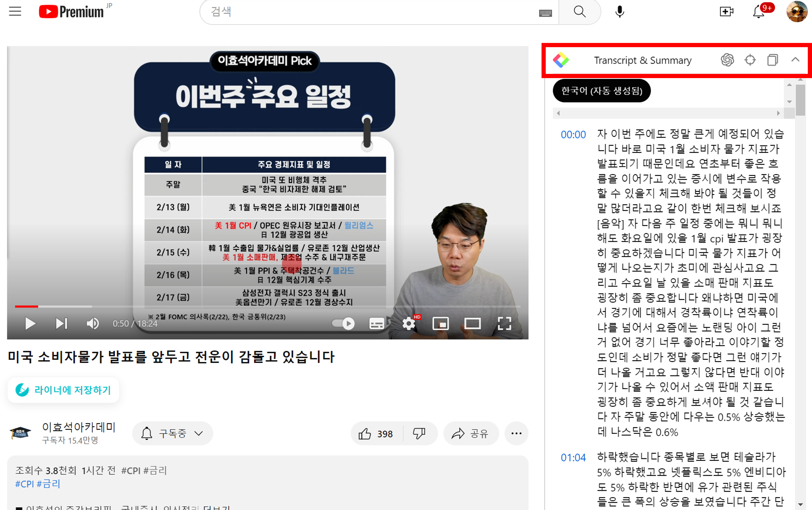The image size is (812, 510).
Task: Jump to transcript timestamp 01:04
Action: [573, 458]
